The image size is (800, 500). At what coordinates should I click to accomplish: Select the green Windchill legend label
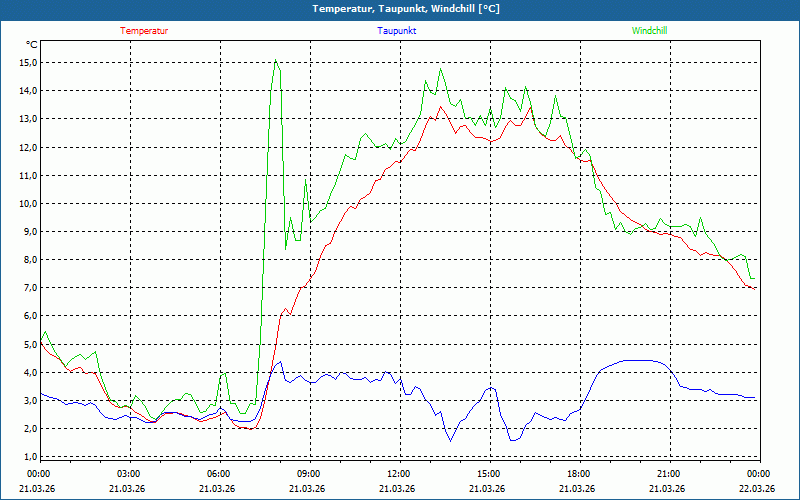point(650,31)
